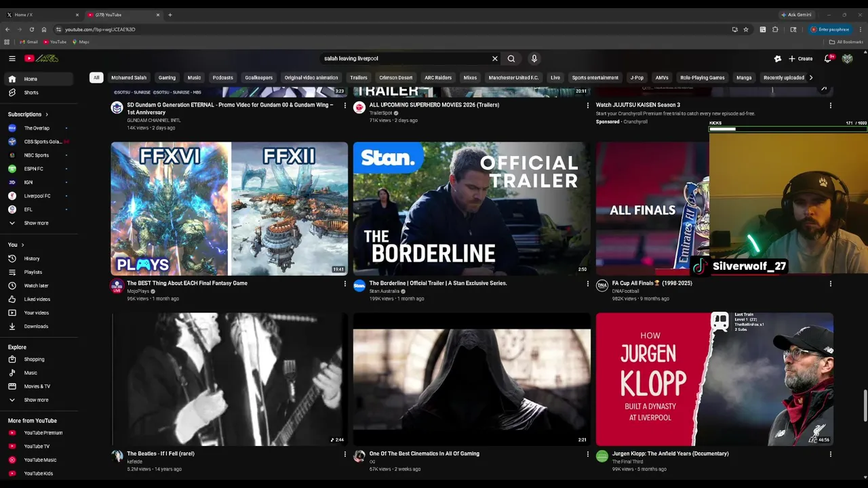Click the Create button
The width and height of the screenshot is (868, 488).
[800, 59]
